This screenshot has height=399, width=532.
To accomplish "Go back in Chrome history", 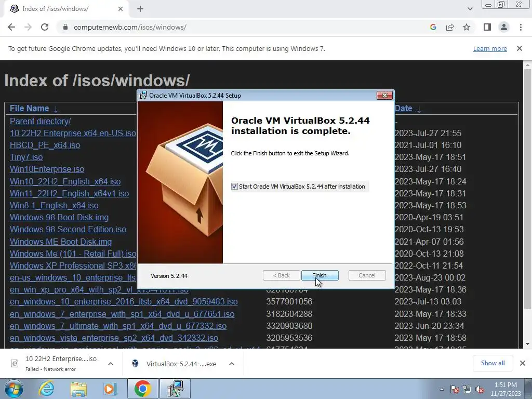I will pyautogui.click(x=11, y=27).
